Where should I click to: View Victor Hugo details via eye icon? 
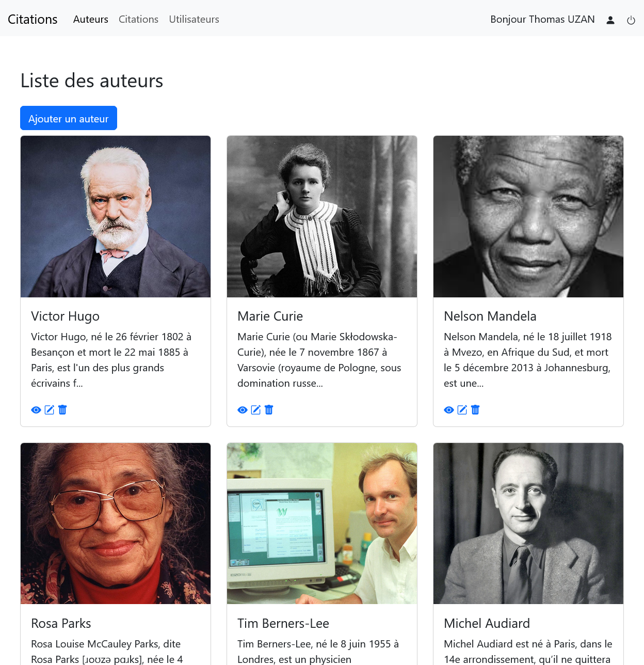[x=36, y=410]
